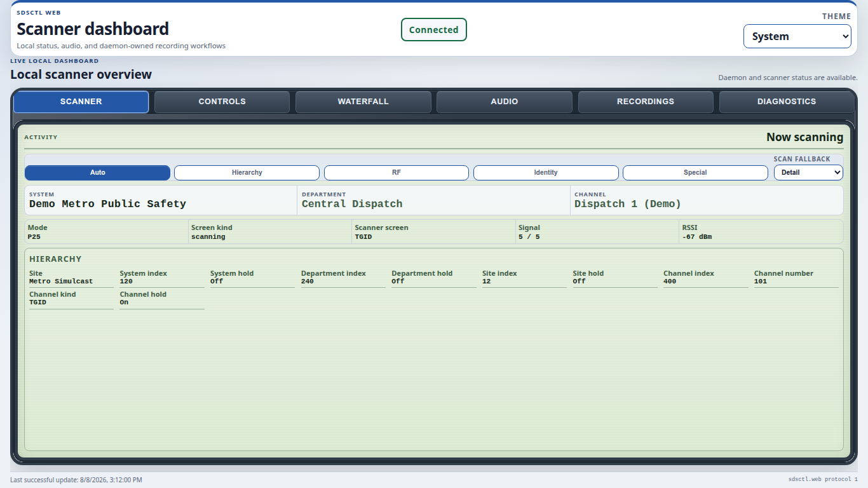Click the sdsctl.web protocol 1 footer text
The height and width of the screenshot is (488, 868).
(x=823, y=479)
